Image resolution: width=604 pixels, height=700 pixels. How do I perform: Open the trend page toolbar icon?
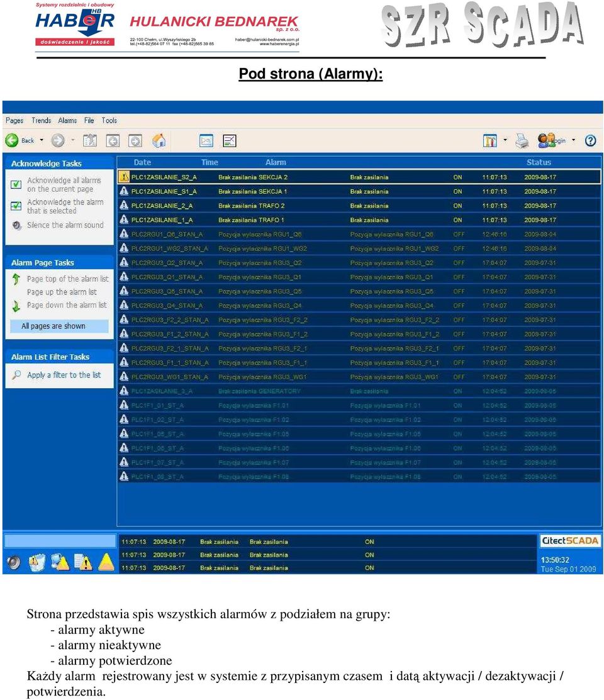click(x=206, y=141)
